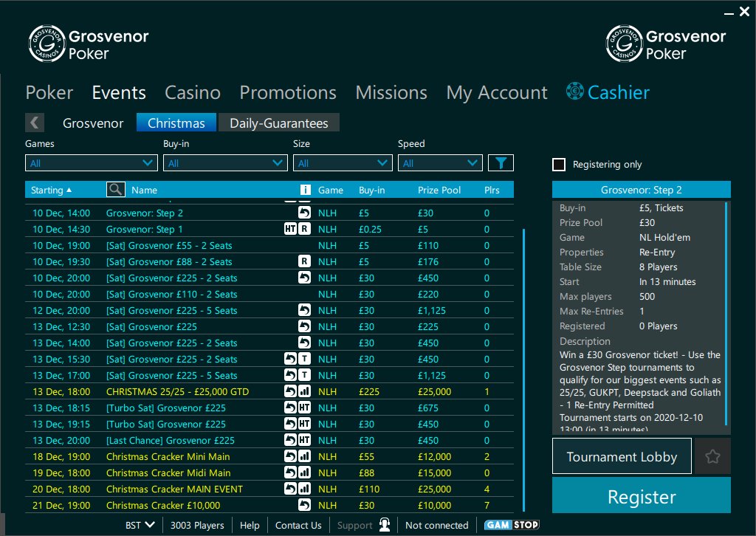
Task: Click the Register button
Action: click(642, 495)
